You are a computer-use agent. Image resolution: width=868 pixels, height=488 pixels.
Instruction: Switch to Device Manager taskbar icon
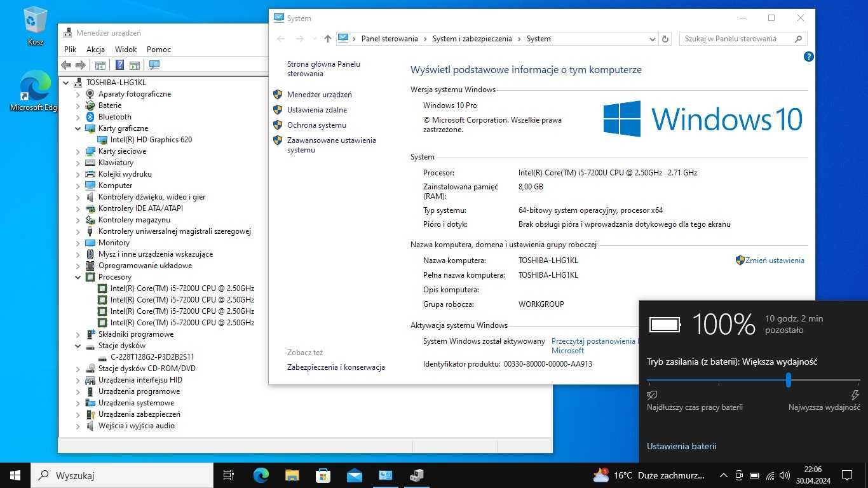(x=416, y=475)
